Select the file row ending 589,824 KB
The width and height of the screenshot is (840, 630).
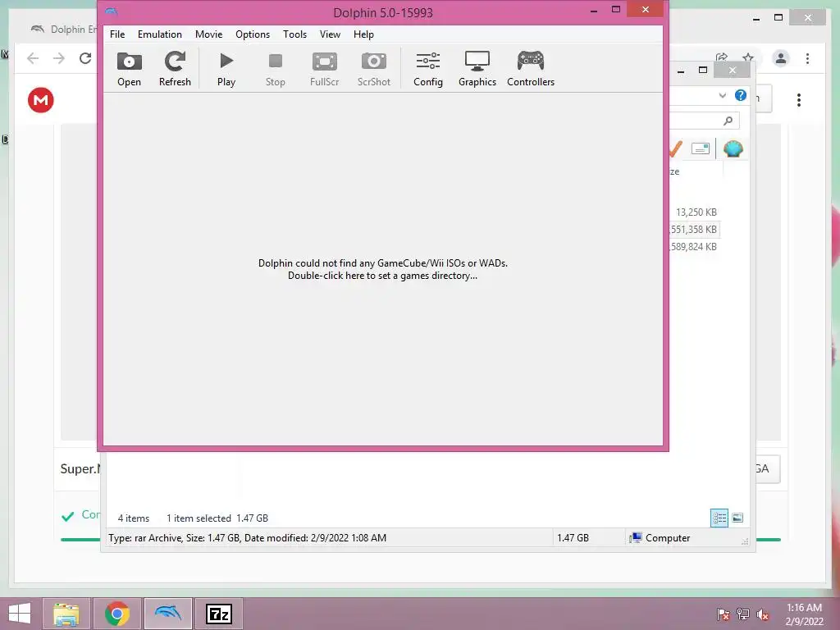click(694, 246)
